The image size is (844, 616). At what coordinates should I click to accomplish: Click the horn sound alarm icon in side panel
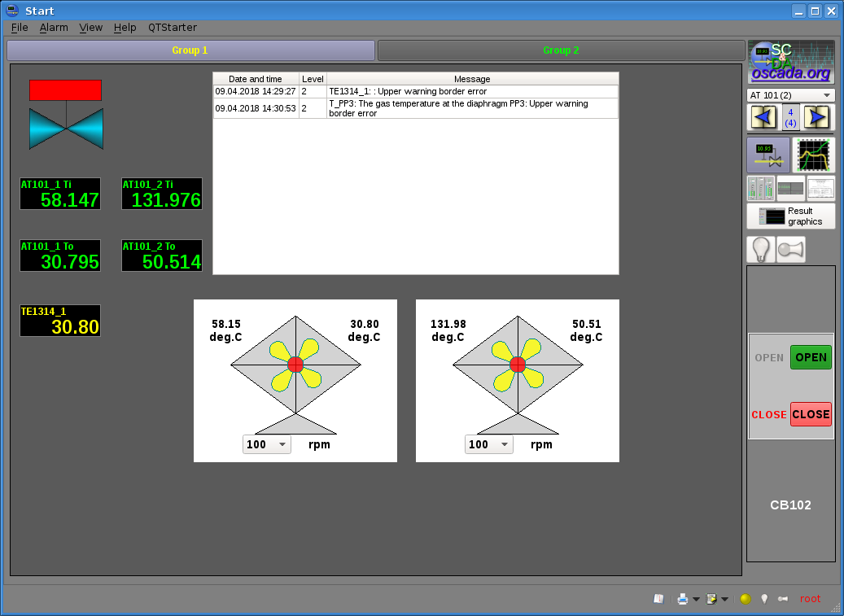coord(791,250)
